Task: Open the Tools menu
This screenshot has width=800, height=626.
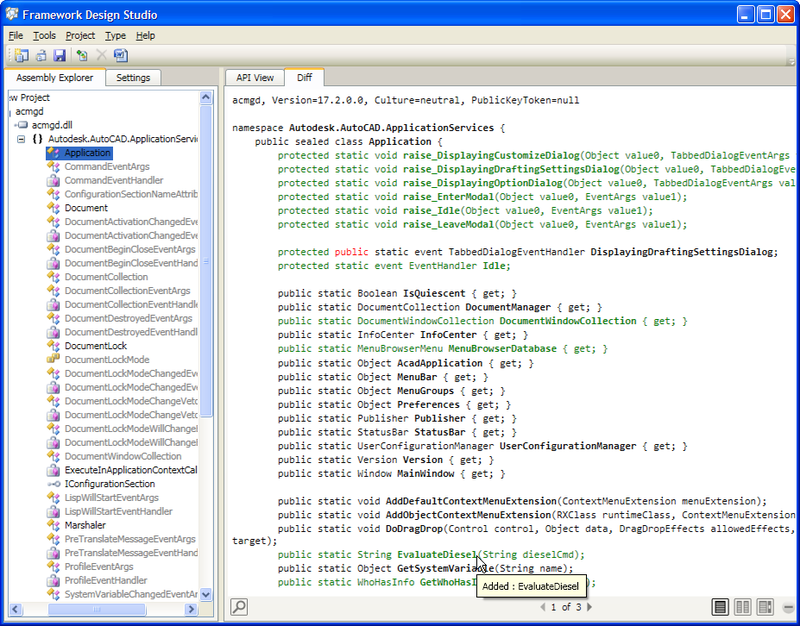Action: pyautogui.click(x=44, y=35)
